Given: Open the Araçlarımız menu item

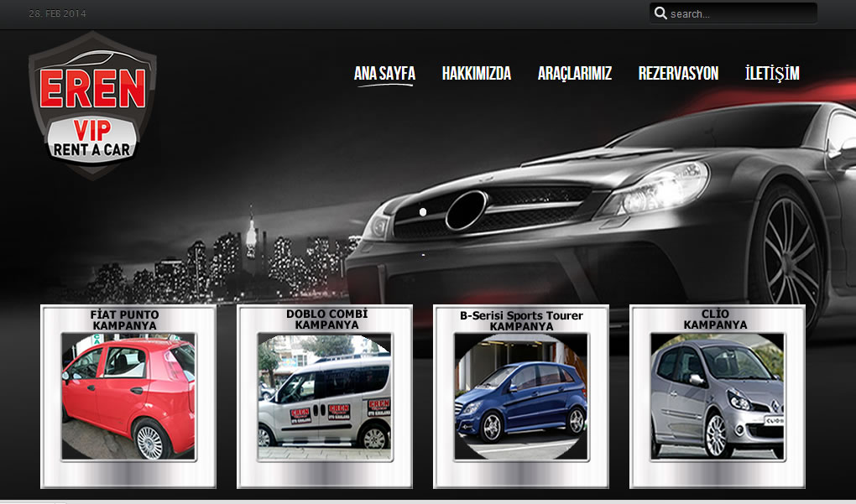Looking at the screenshot, I should (x=575, y=74).
